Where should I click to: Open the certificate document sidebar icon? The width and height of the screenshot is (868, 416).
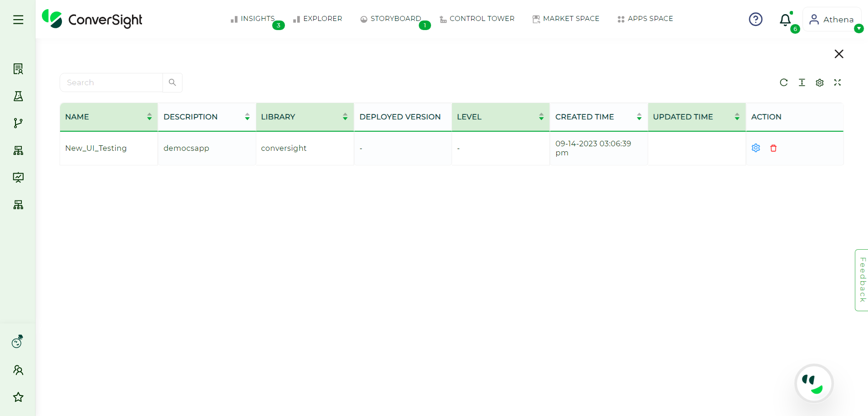click(x=18, y=69)
